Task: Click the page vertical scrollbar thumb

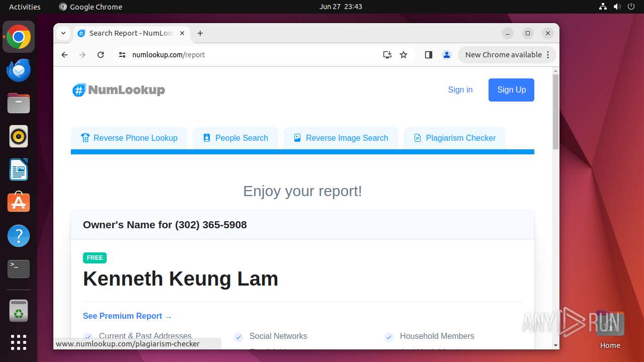Action: [x=555, y=112]
